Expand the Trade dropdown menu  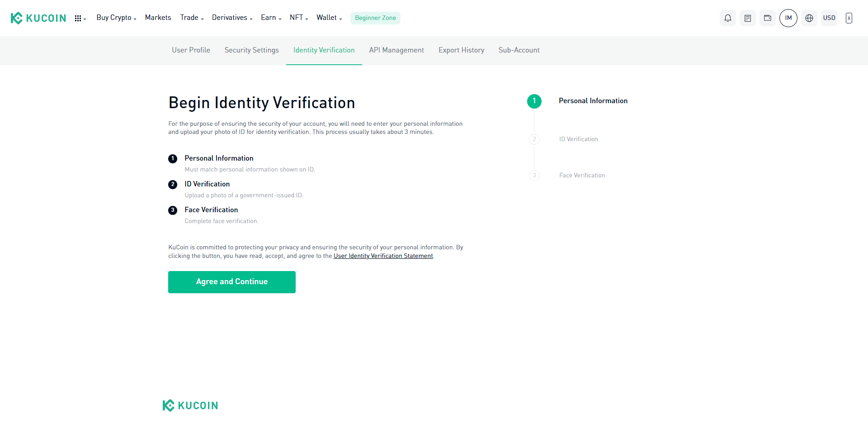point(192,18)
